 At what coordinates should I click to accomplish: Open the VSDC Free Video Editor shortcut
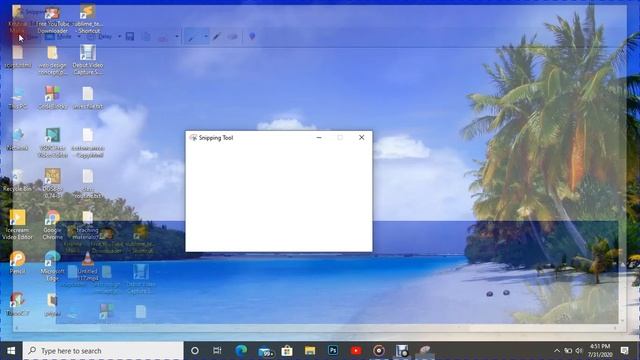pyautogui.click(x=53, y=143)
